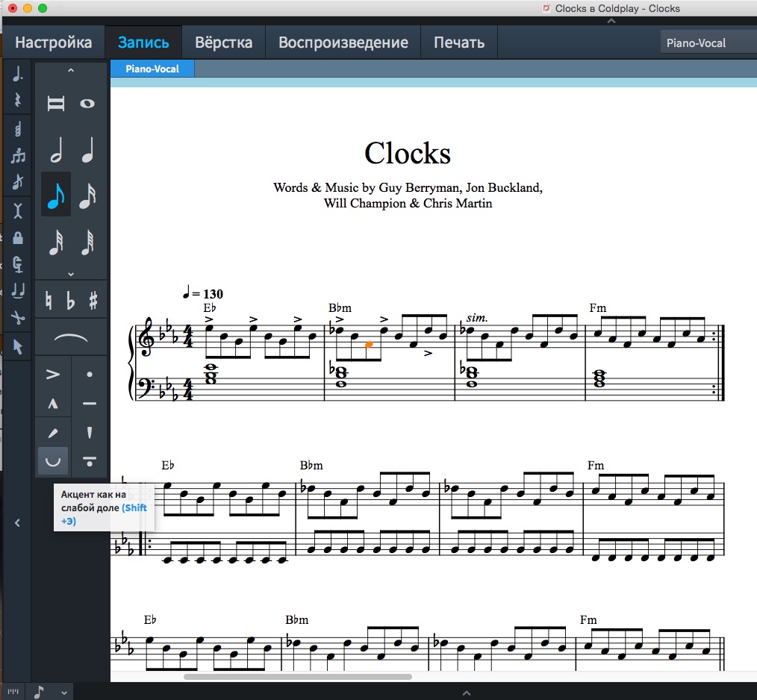The height and width of the screenshot is (700, 757).
Task: Switch to the Вёрстка mode tab
Action: click(x=223, y=43)
